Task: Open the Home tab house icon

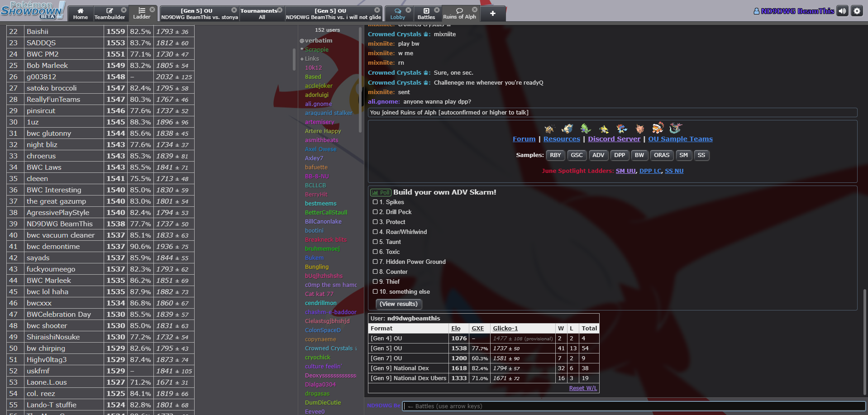Action: (x=81, y=11)
